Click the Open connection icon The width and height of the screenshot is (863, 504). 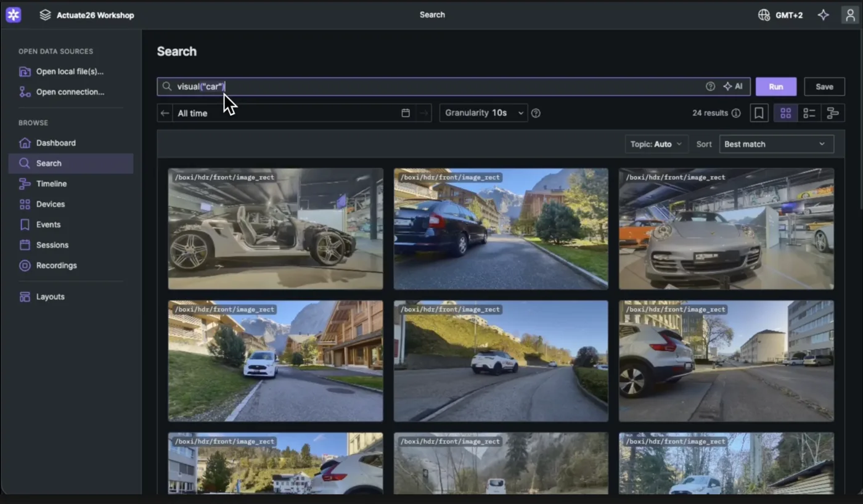(25, 92)
